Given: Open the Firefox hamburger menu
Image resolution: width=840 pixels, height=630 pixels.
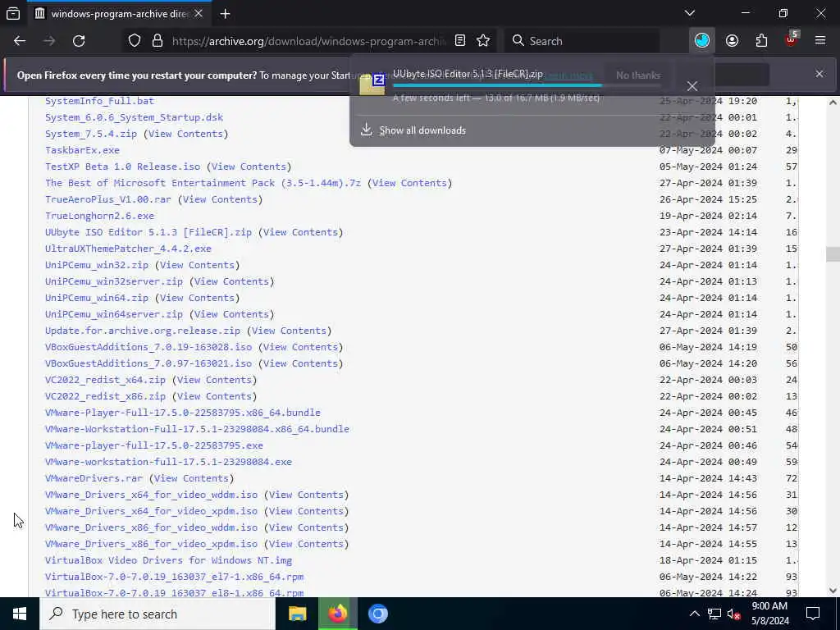Looking at the screenshot, I should [820, 41].
